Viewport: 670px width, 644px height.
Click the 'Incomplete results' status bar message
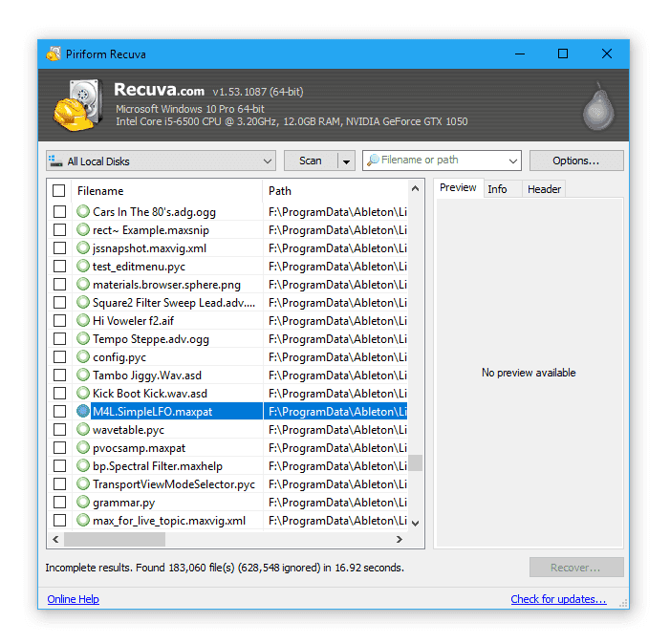tap(225, 568)
